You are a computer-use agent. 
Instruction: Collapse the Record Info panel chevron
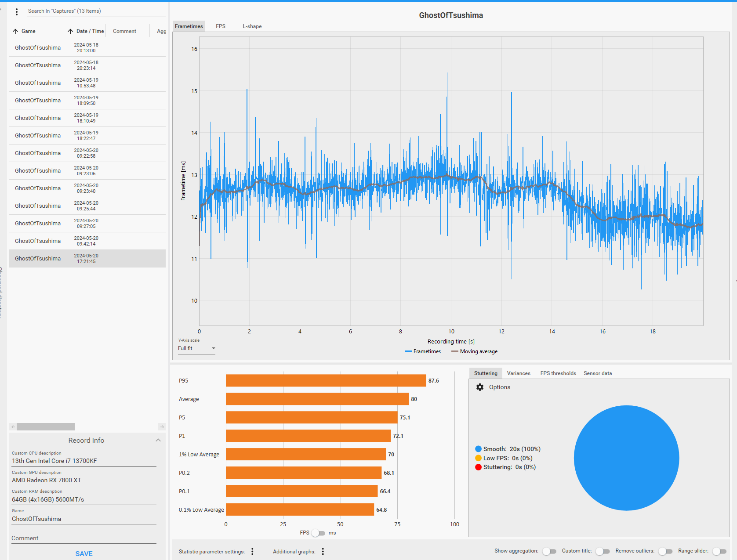pos(158,440)
